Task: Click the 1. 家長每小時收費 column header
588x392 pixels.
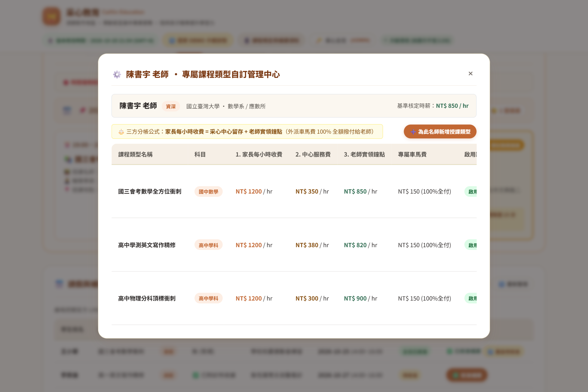Action: pos(259,154)
